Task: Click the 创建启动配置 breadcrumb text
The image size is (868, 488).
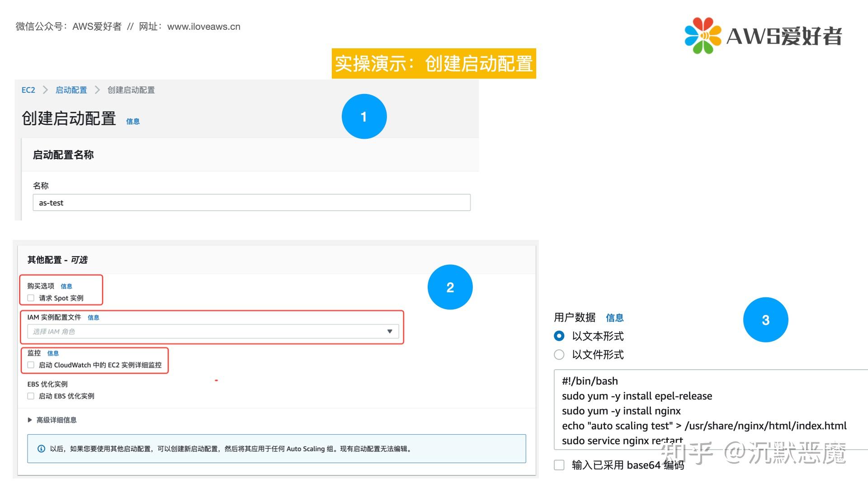Action: point(131,90)
